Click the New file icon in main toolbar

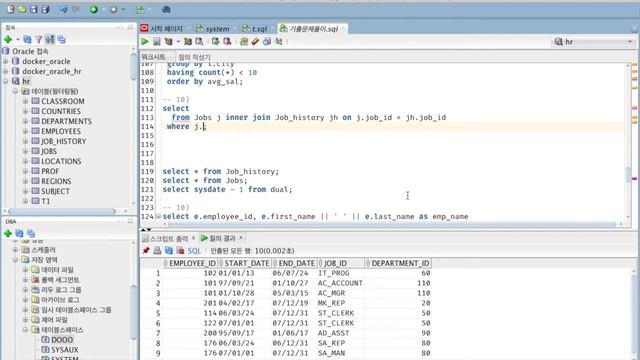click(x=11, y=9)
